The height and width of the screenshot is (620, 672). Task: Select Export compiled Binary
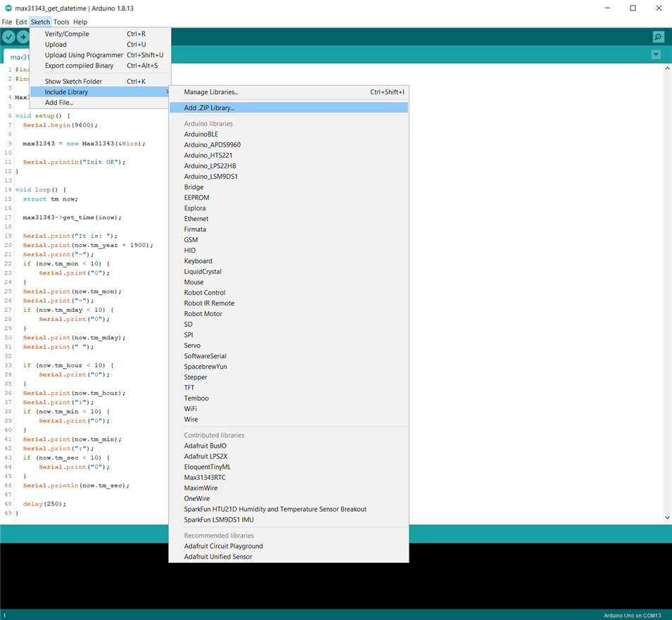(x=79, y=65)
